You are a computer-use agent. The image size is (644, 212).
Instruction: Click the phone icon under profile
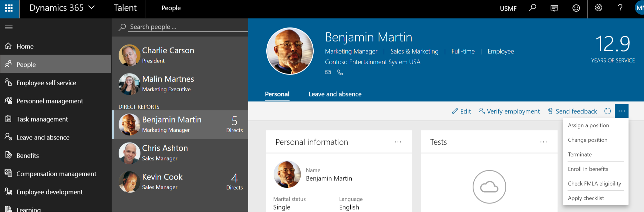point(340,72)
